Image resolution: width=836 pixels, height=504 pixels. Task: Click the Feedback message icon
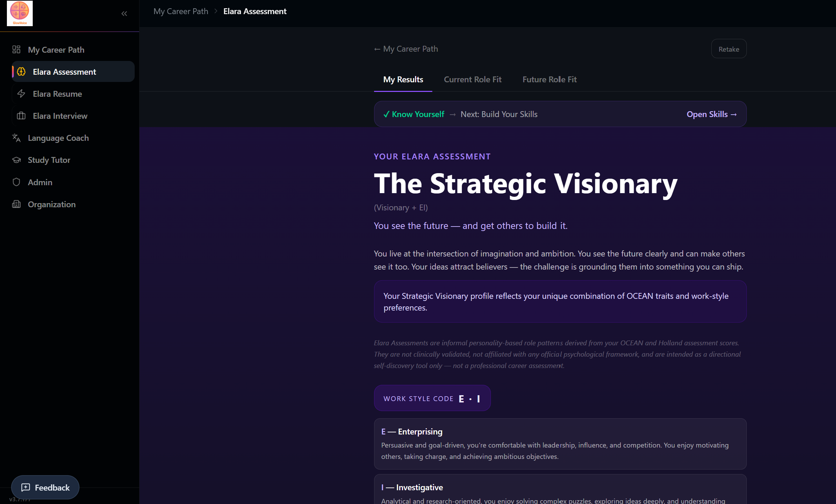(25, 487)
